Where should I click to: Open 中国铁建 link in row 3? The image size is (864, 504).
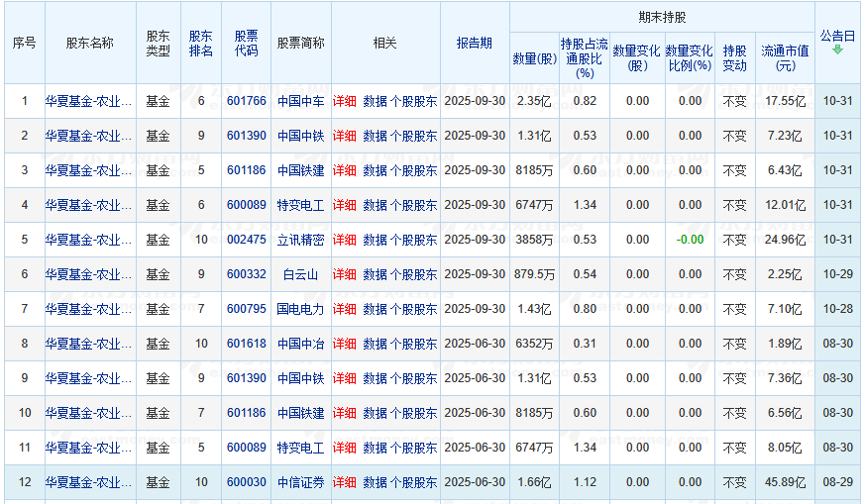pyautogui.click(x=300, y=170)
